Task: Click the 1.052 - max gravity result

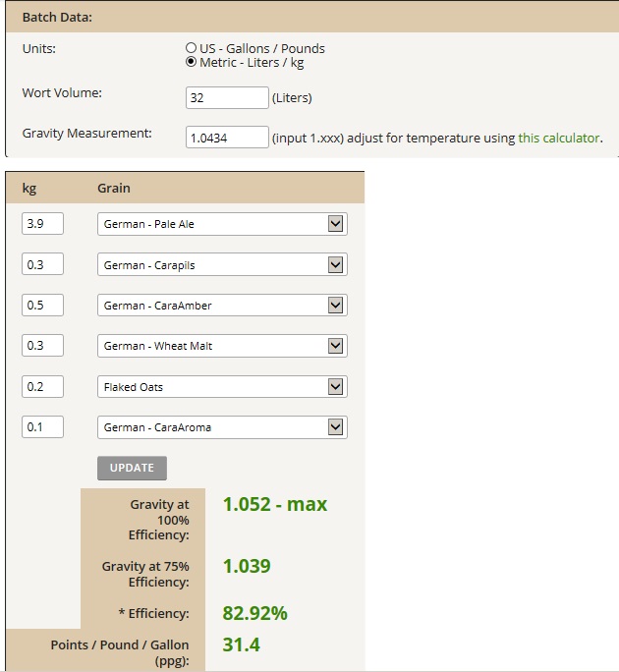Action: [274, 505]
